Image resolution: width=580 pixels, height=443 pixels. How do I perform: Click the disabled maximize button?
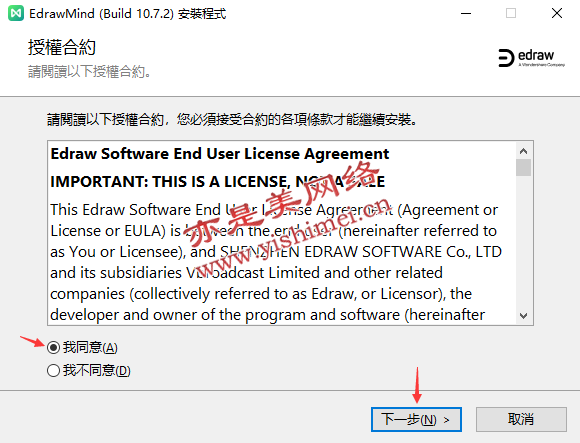[x=511, y=13]
